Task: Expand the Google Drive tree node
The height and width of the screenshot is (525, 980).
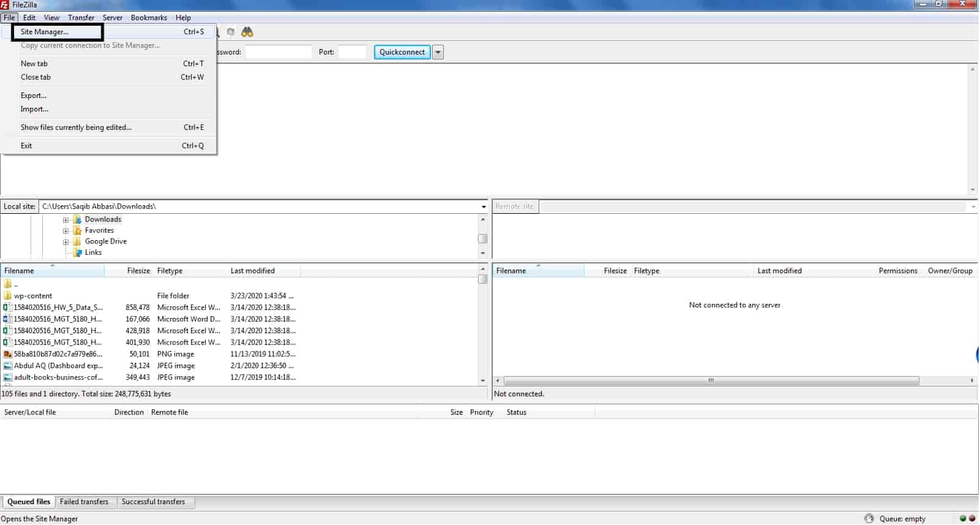Action: tap(65, 242)
